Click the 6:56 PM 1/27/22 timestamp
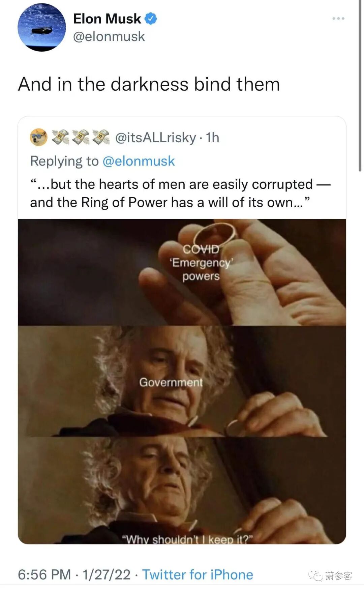 click(74, 574)
